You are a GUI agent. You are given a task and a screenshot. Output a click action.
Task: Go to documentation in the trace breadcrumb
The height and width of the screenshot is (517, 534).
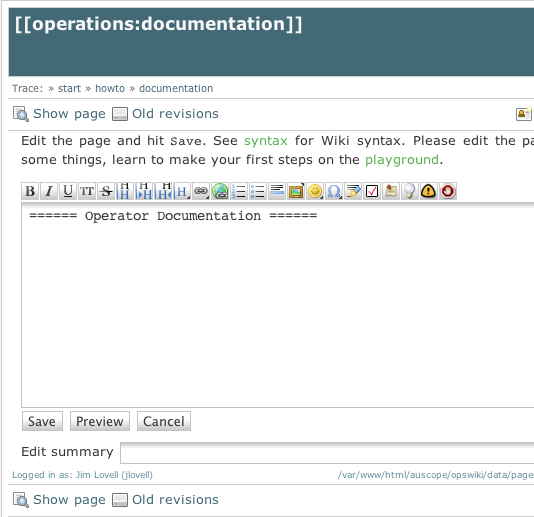pos(176,89)
